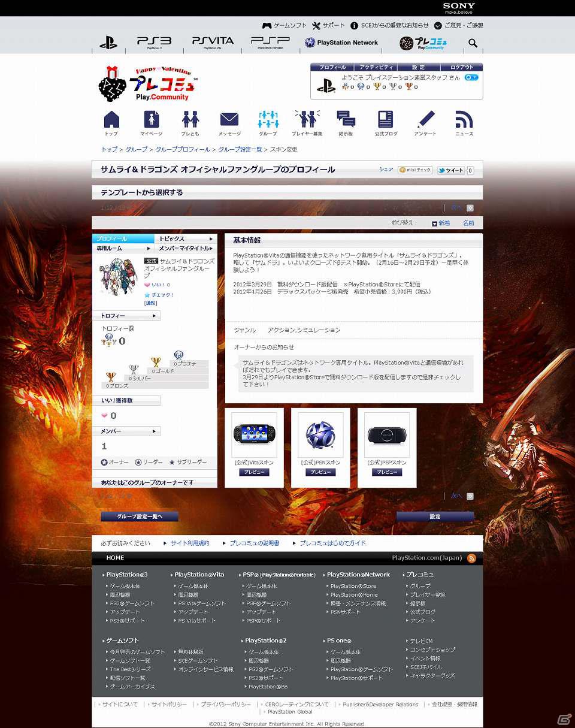Open グループ icon in navigation
The width and height of the screenshot is (575, 728).
(x=268, y=123)
